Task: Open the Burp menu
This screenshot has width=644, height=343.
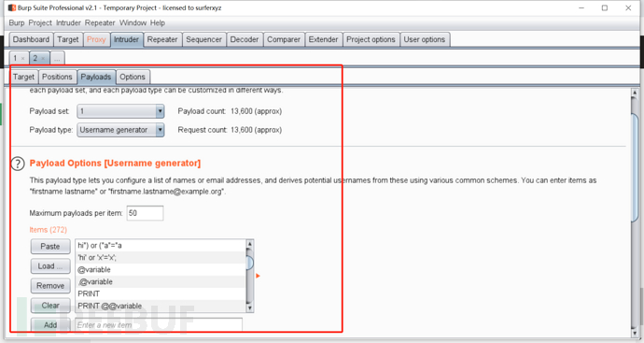Action: pyautogui.click(x=17, y=22)
